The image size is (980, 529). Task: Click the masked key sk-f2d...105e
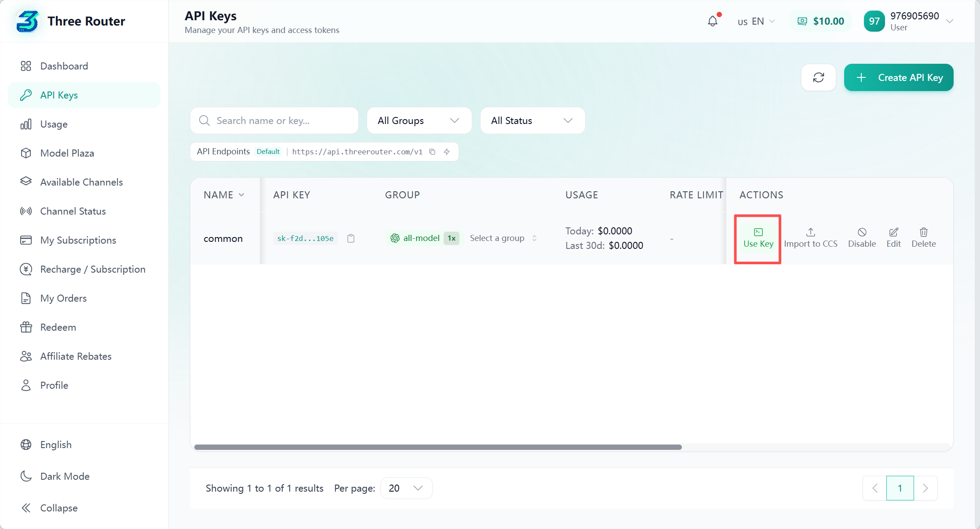pyautogui.click(x=305, y=238)
